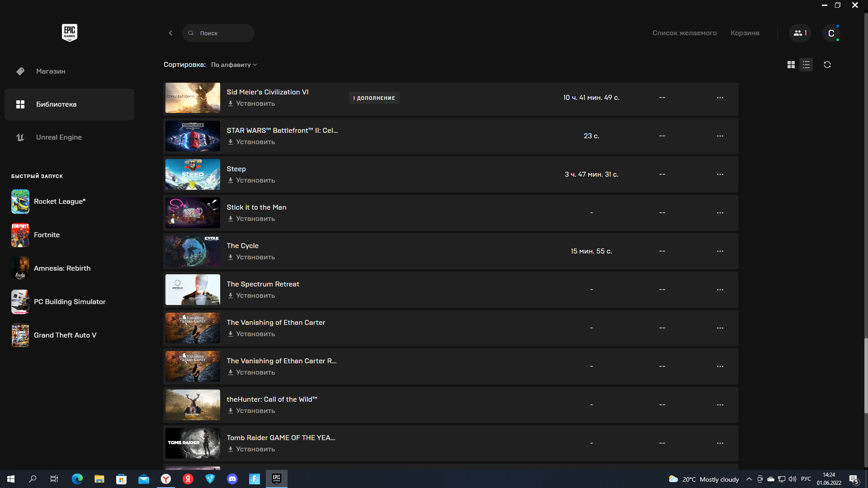Switch library to list view
The image size is (868, 488).
806,65
